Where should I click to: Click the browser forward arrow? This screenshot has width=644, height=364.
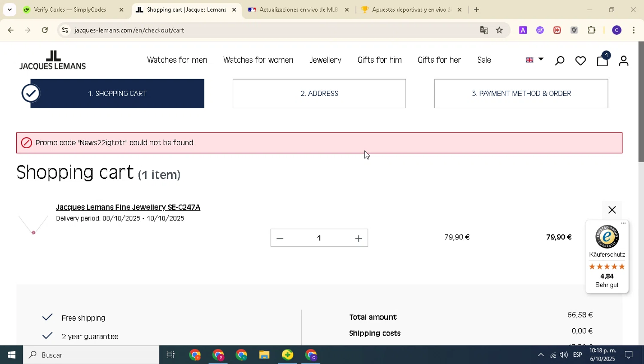27,30
